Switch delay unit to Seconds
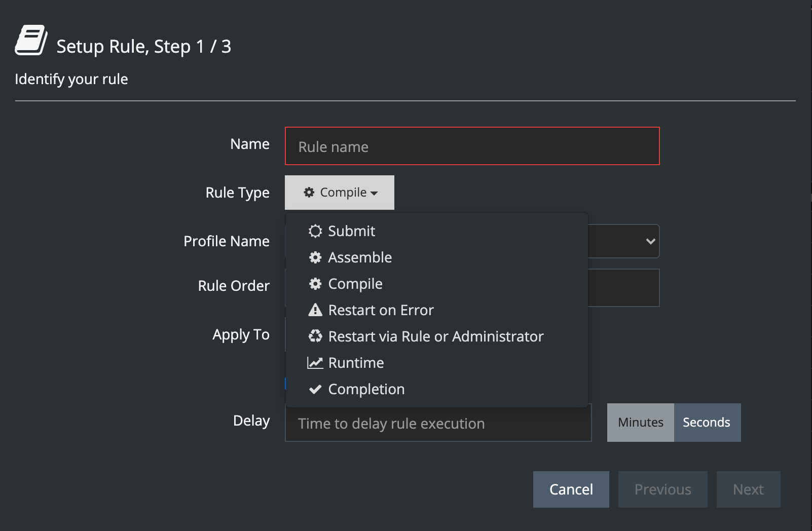This screenshot has height=531, width=812. point(707,423)
